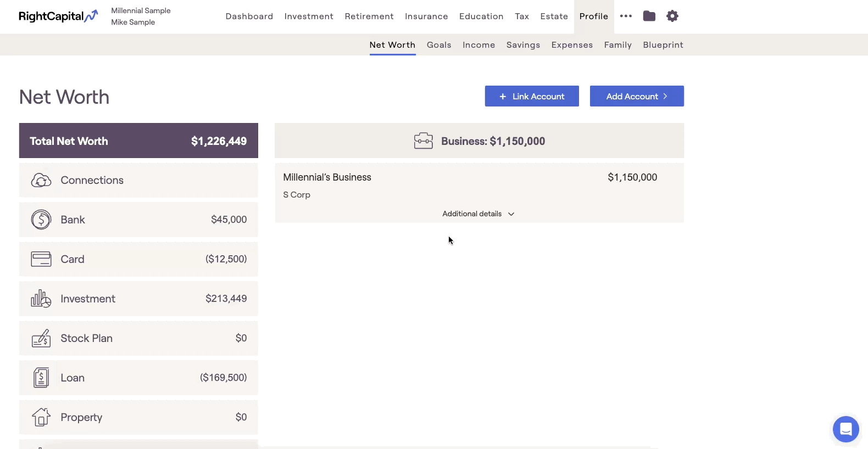The height and width of the screenshot is (449, 868).
Task: Click the Bank dollar coin icon
Action: pyautogui.click(x=41, y=220)
